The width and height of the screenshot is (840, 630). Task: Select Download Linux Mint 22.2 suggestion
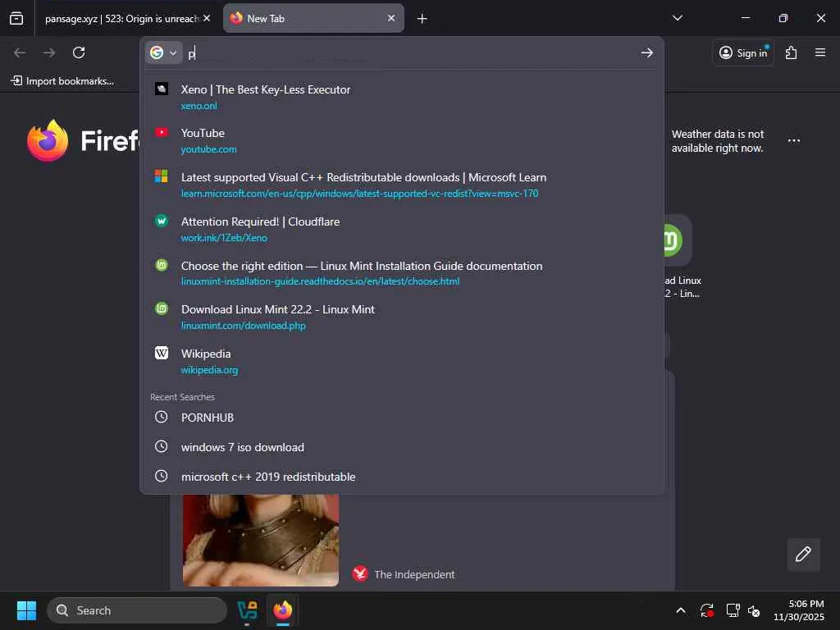pyautogui.click(x=402, y=317)
